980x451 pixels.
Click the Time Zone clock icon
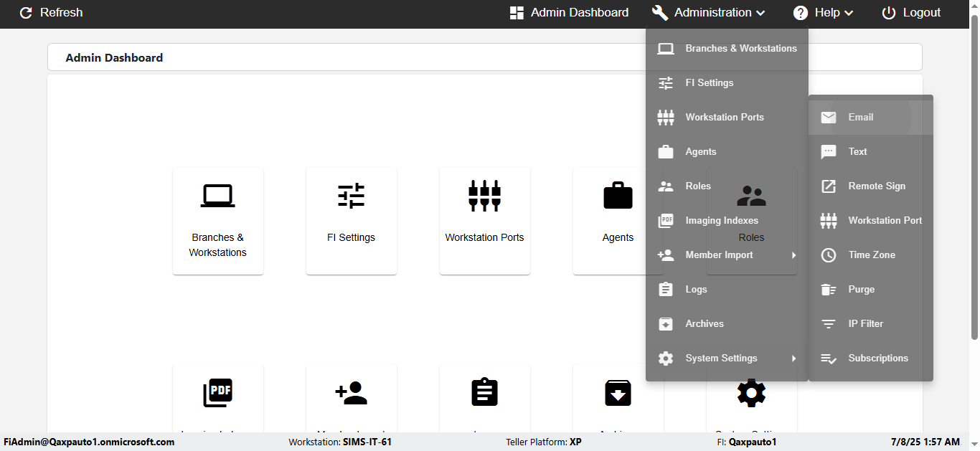tap(829, 255)
